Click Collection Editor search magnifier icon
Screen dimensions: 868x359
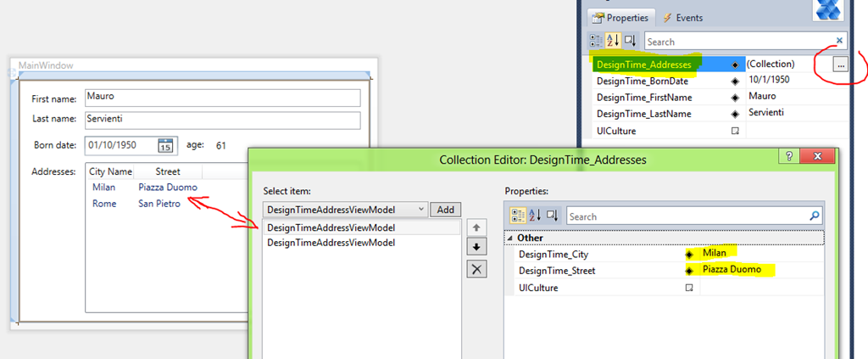coord(815,216)
